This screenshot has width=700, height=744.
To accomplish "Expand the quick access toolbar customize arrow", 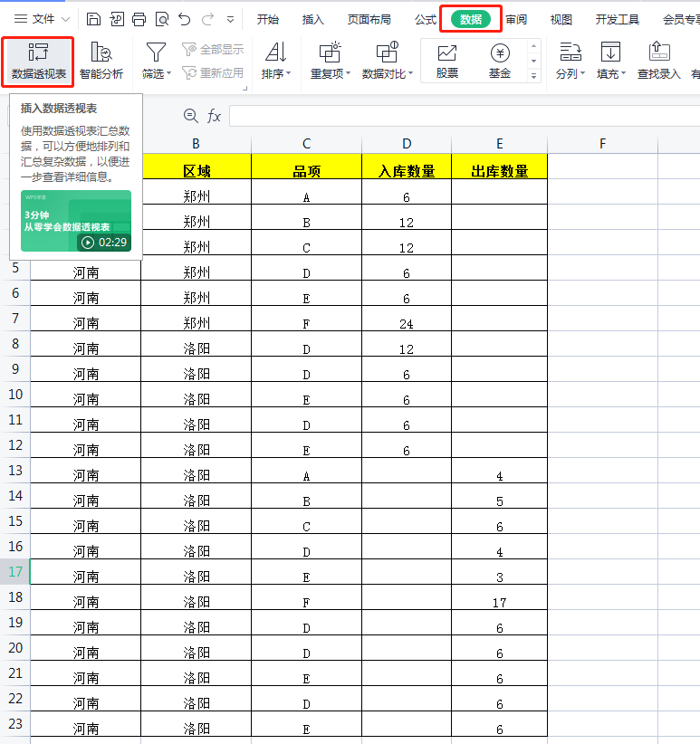I will pyautogui.click(x=230, y=20).
